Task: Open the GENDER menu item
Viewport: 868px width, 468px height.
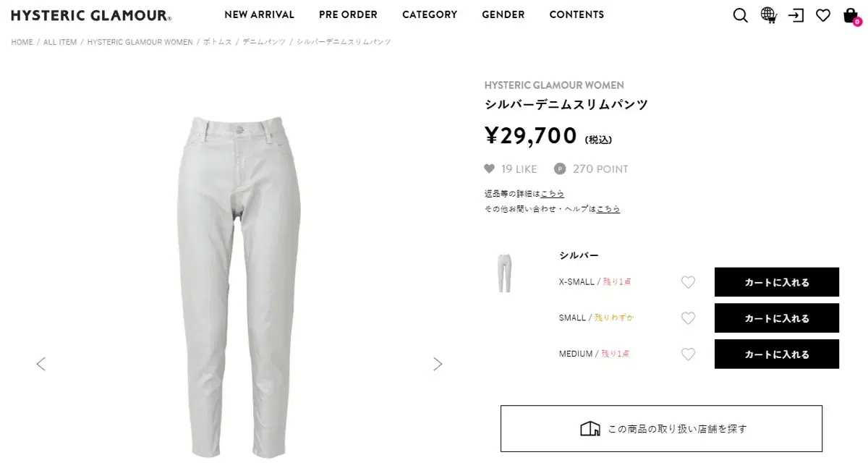Action: [503, 14]
